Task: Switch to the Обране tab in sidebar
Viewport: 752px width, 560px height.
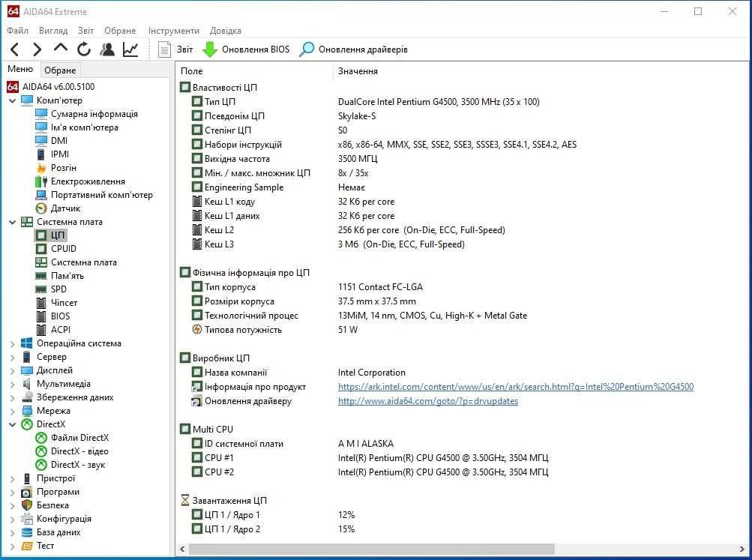Action: [x=60, y=70]
